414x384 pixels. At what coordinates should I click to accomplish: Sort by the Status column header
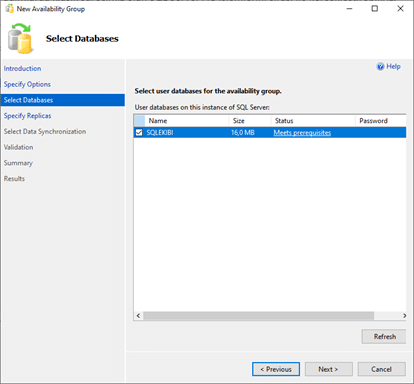click(x=313, y=121)
